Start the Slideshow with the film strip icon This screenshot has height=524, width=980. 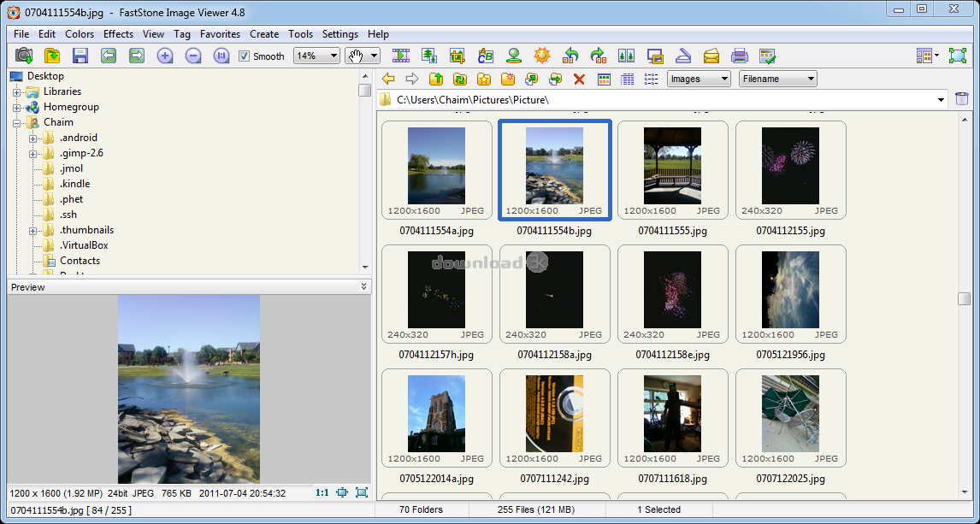pos(400,56)
